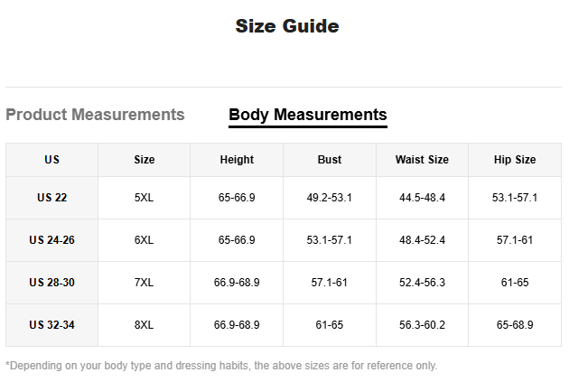Click the Waist Size column header
Image resolution: width=588 pixels, height=382 pixels.
422,160
